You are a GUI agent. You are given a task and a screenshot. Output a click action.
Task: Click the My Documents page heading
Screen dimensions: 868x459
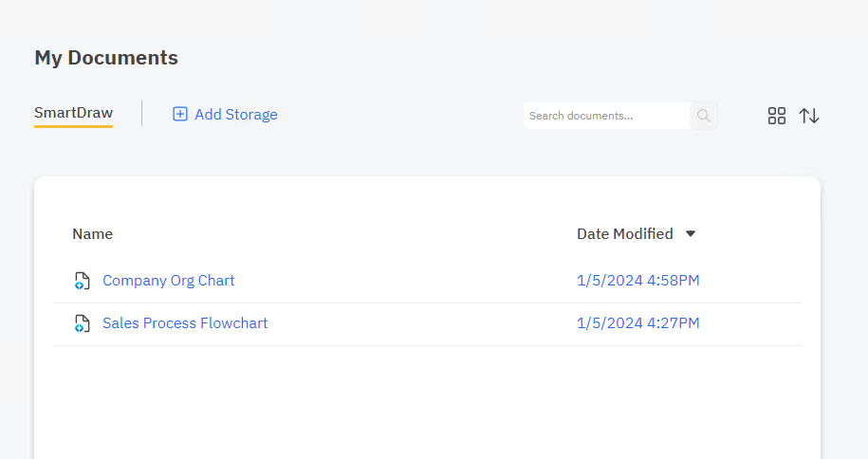coord(106,58)
